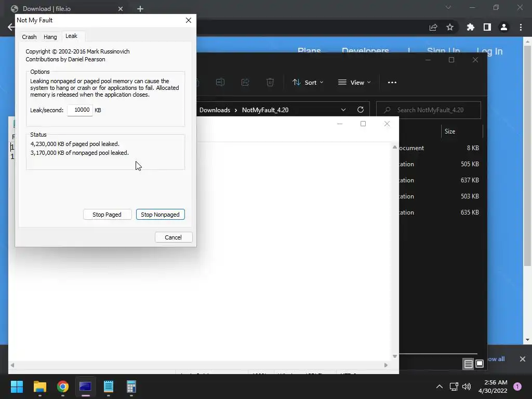Close the Chrome downloads bar
The width and height of the screenshot is (532, 399).
click(x=523, y=359)
